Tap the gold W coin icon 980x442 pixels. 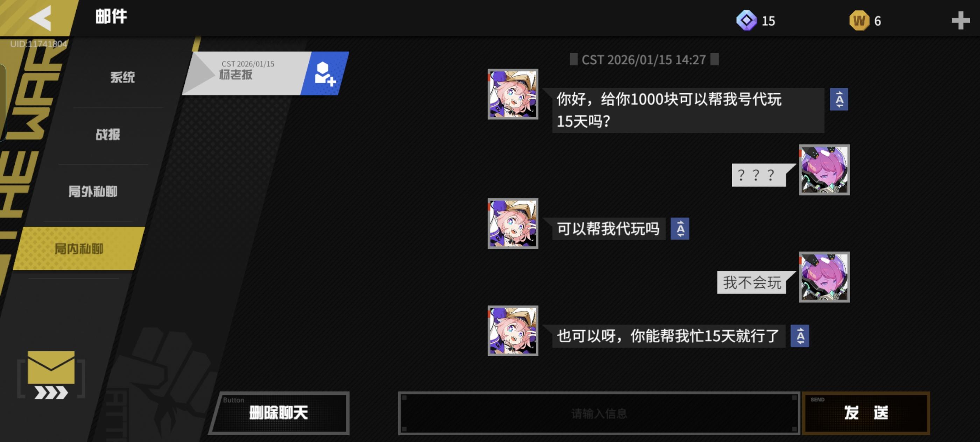point(859,21)
